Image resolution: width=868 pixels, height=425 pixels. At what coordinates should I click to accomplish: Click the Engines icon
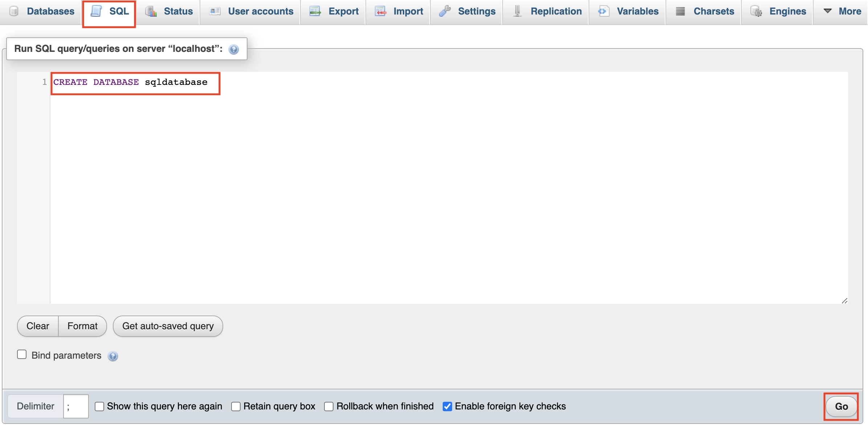[757, 11]
